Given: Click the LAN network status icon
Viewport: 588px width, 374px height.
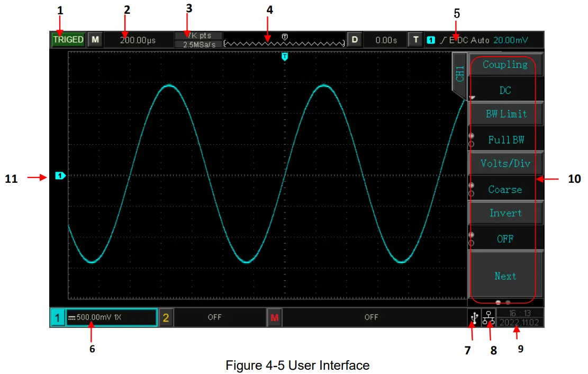Looking at the screenshot, I should (x=490, y=317).
